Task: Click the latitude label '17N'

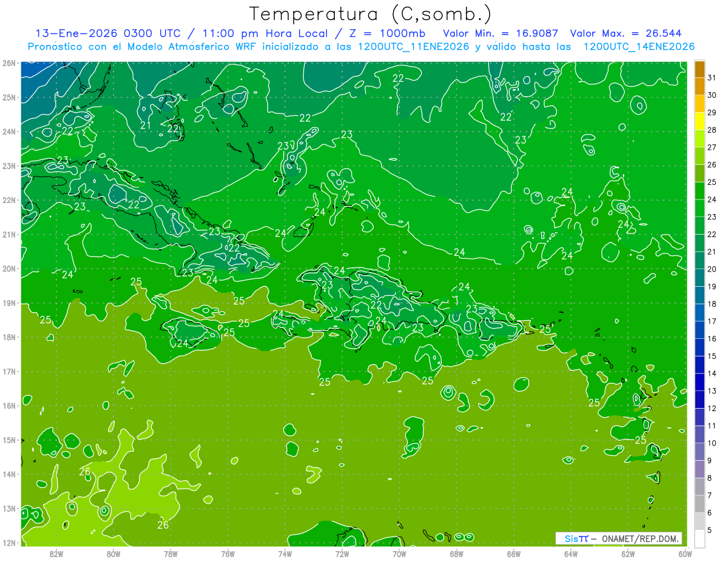Action: [x=9, y=371]
